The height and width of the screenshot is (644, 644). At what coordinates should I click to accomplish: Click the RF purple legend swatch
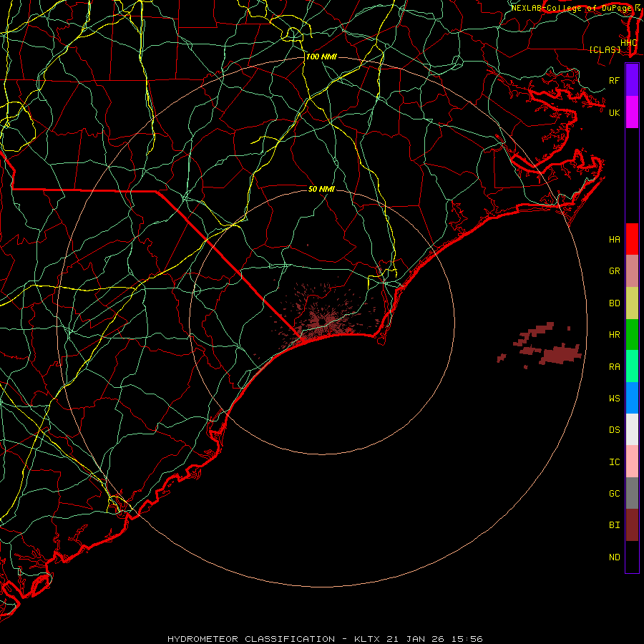[632, 80]
